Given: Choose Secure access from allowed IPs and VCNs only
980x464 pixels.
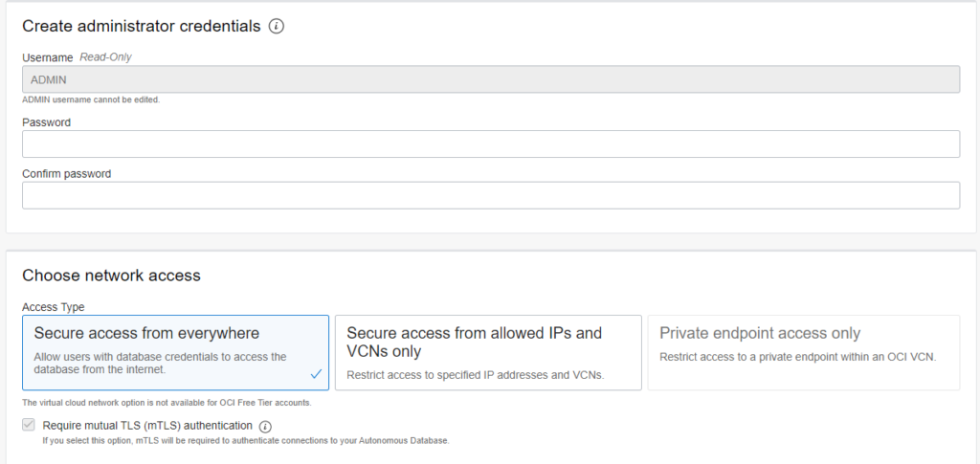Looking at the screenshot, I should tap(488, 352).
